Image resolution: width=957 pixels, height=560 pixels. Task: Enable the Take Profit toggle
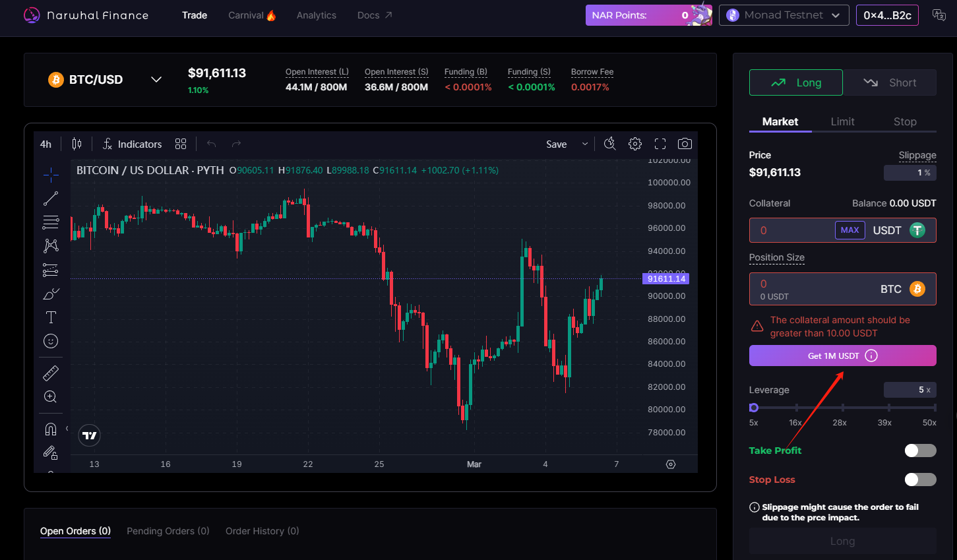(920, 451)
